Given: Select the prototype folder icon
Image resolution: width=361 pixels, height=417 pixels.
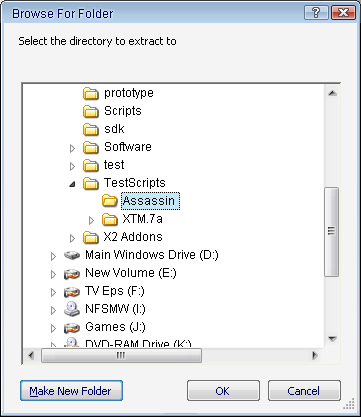Looking at the screenshot, I should pyautogui.click(x=91, y=94).
